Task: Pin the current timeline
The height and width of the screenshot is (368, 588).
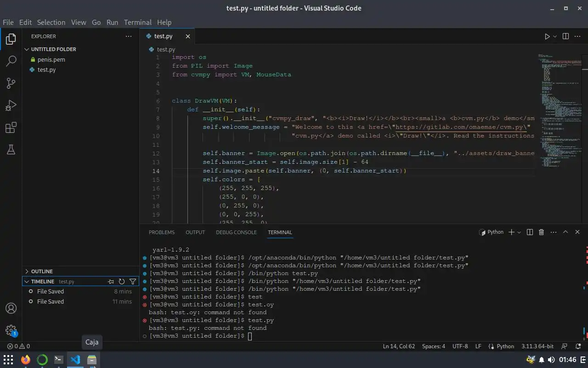Action: (x=111, y=282)
